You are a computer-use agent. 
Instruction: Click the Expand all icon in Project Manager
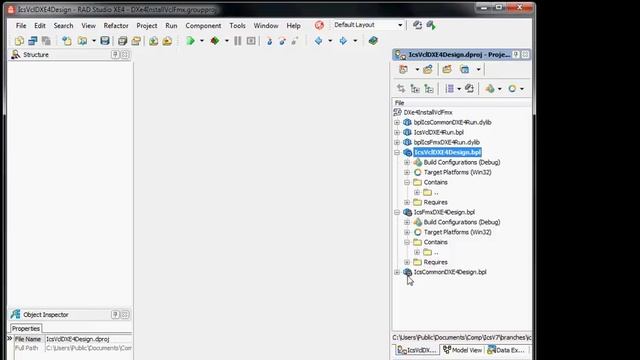click(x=415, y=89)
